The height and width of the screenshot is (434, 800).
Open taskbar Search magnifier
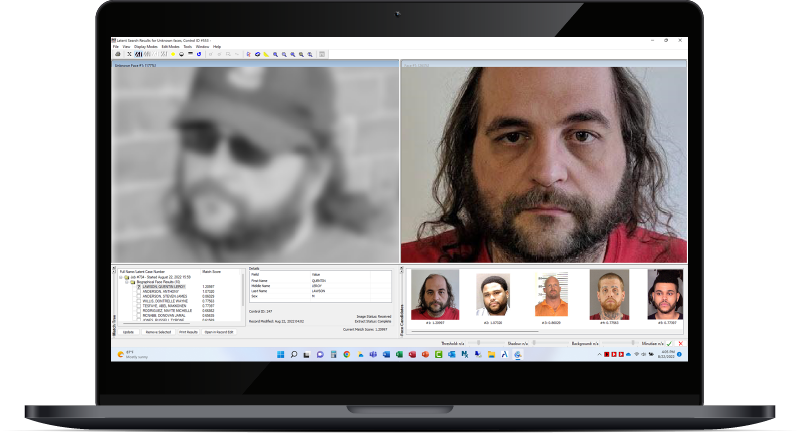click(x=294, y=354)
